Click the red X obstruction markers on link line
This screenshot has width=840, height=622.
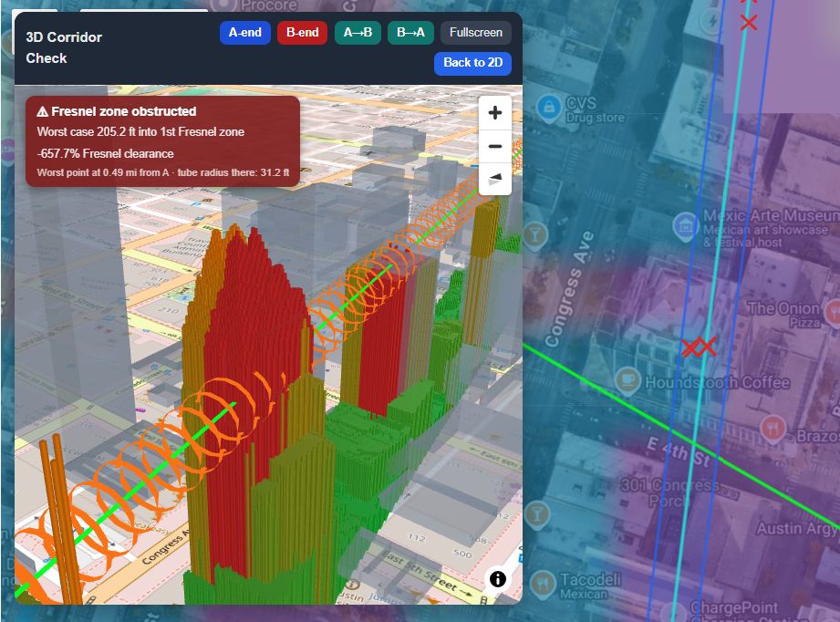tap(699, 347)
